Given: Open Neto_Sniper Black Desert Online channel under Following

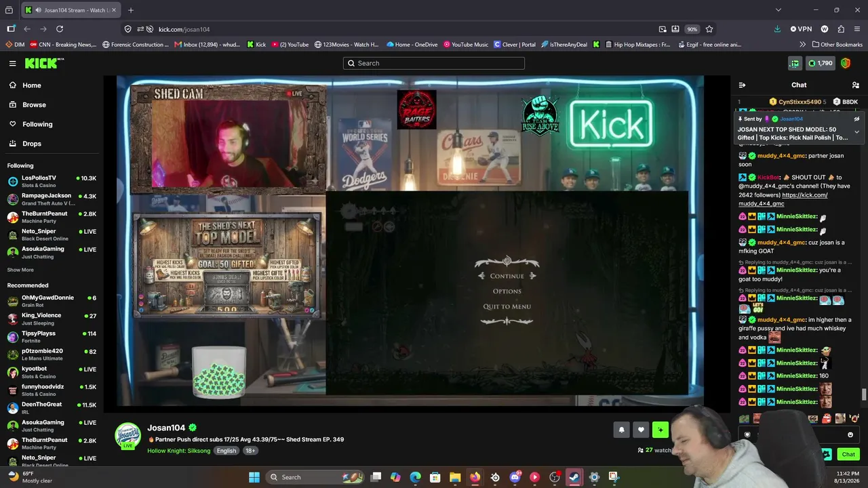Looking at the screenshot, I should click(x=52, y=235).
